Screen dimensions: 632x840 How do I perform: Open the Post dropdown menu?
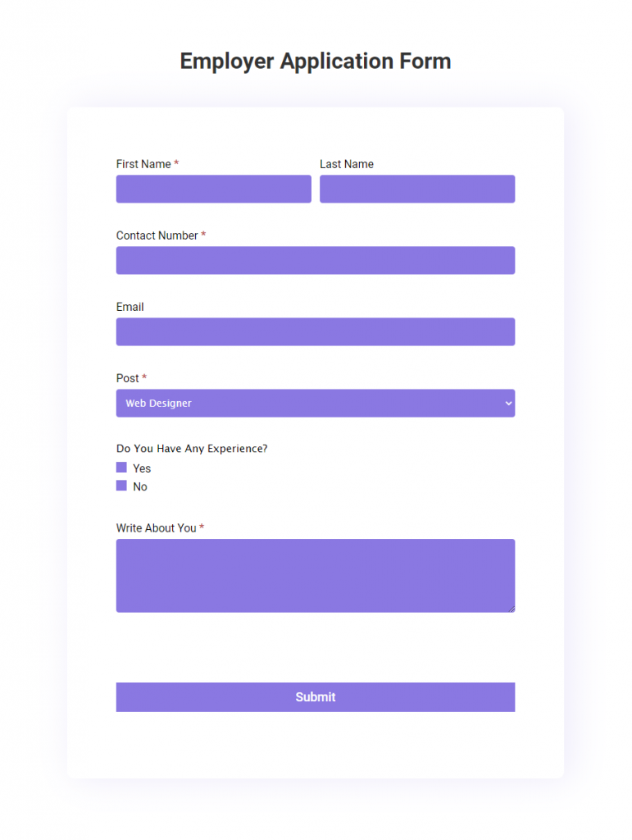click(315, 403)
